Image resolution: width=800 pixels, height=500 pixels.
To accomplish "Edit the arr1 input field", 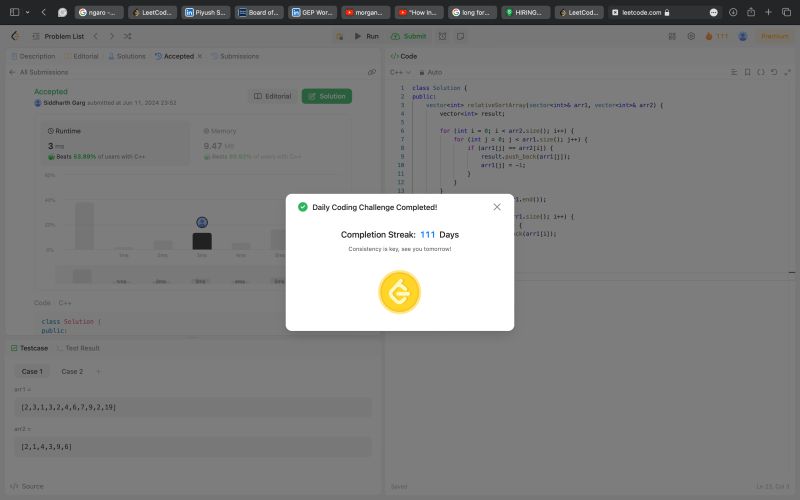I will click(x=193, y=407).
